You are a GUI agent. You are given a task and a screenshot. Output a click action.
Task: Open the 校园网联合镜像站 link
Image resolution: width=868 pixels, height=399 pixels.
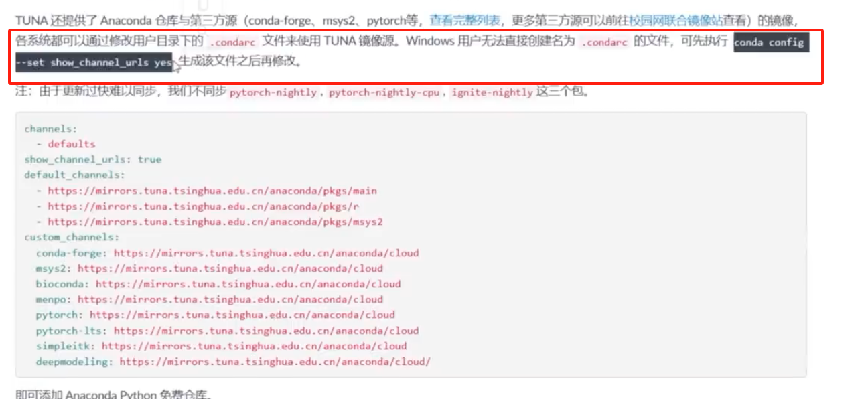pos(676,21)
